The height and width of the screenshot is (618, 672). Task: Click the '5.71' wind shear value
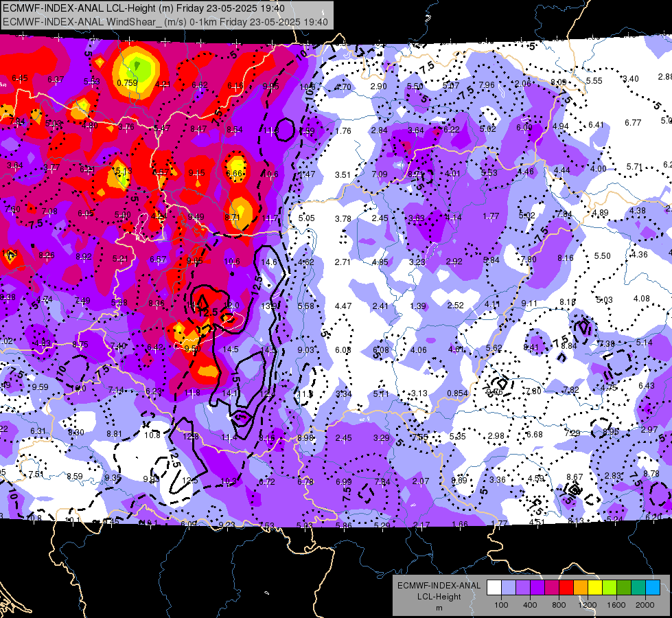tap(635, 166)
